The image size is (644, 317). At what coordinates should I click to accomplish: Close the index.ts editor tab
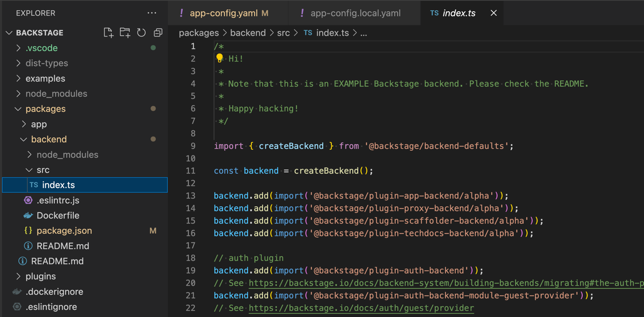[x=494, y=13]
